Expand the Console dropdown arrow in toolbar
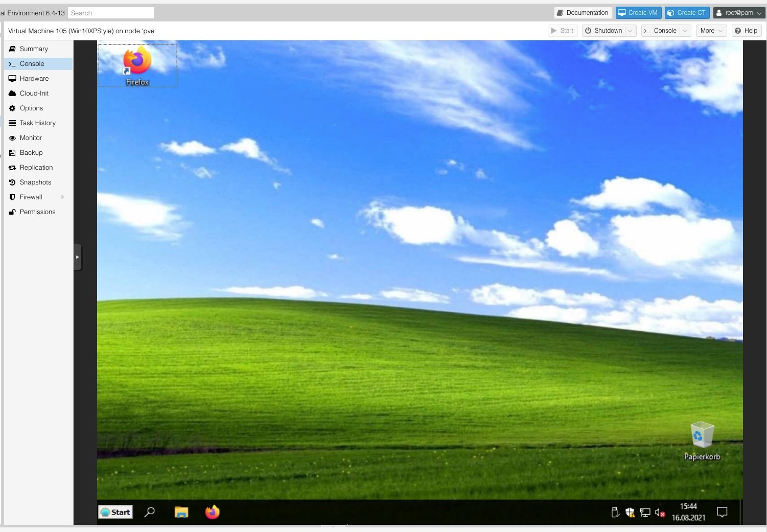The image size is (767, 532). click(685, 31)
